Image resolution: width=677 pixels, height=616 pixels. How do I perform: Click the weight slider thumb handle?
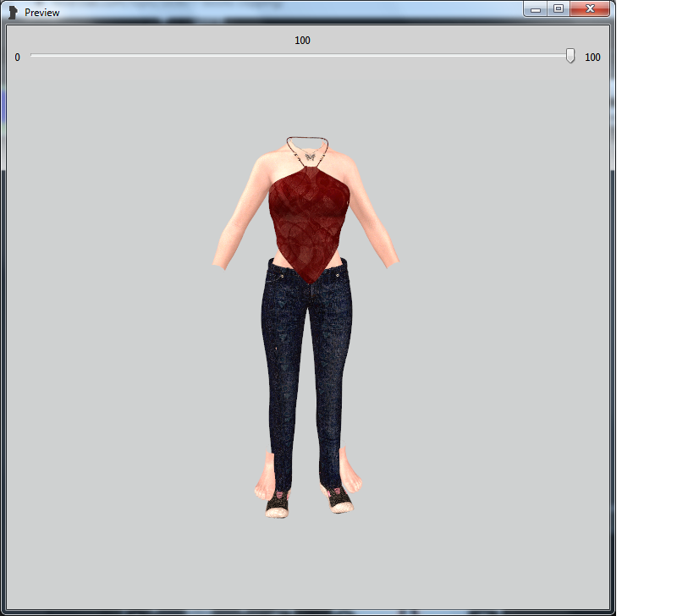click(570, 56)
